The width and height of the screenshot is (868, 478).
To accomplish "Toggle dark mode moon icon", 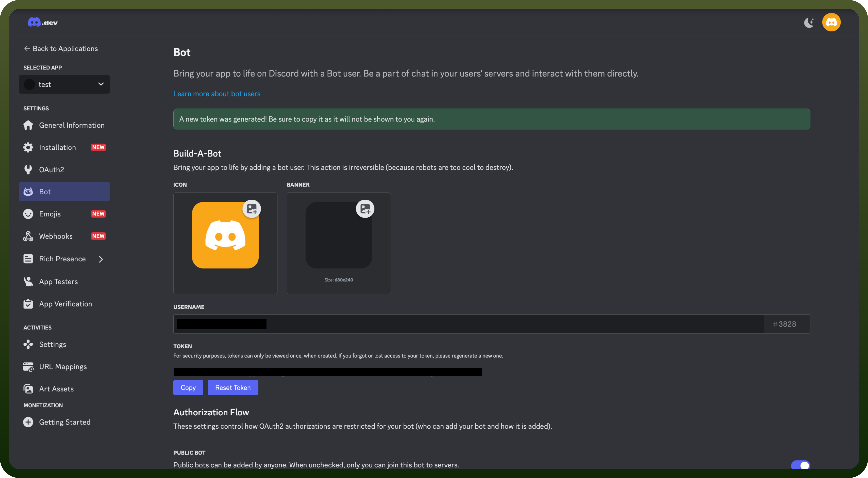I will [x=809, y=23].
